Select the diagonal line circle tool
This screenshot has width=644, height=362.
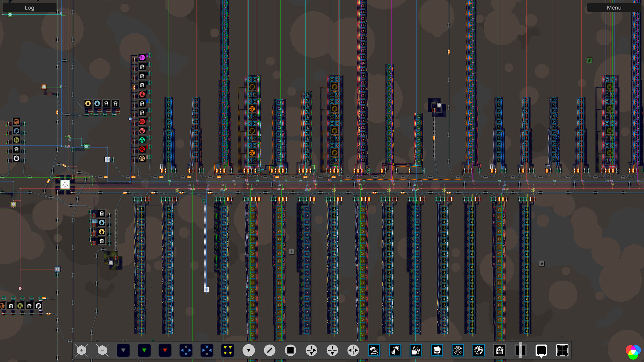[269, 351]
